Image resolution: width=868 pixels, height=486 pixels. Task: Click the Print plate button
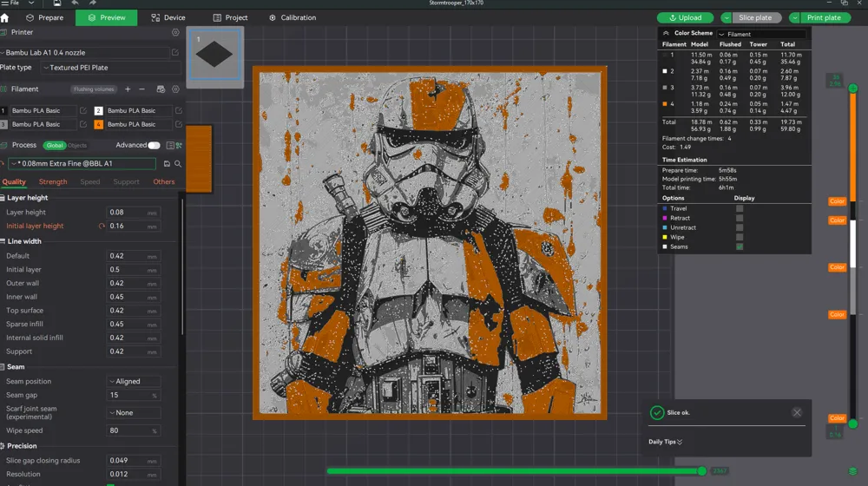824,17
